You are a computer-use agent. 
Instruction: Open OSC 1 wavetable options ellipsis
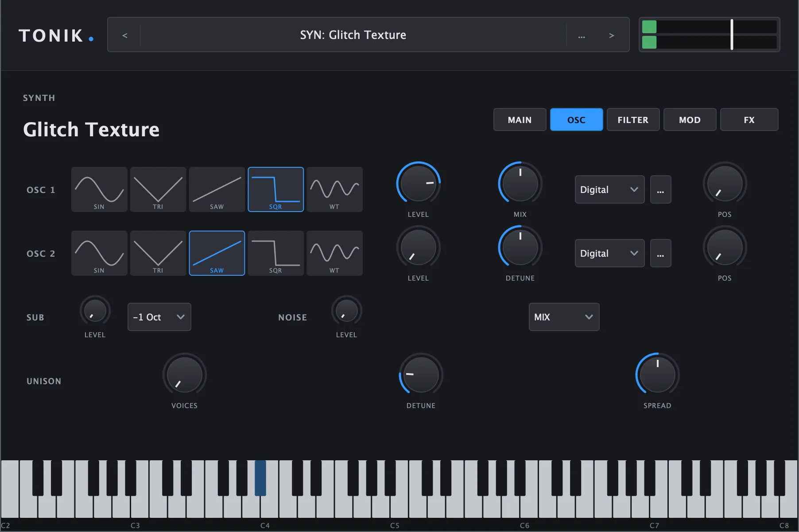click(x=660, y=189)
